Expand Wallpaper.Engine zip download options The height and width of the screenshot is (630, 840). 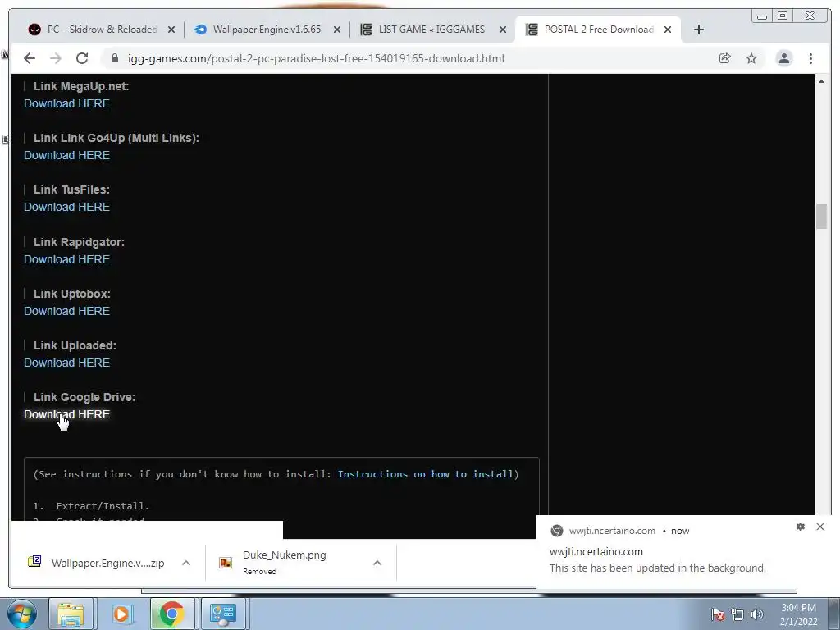(186, 563)
